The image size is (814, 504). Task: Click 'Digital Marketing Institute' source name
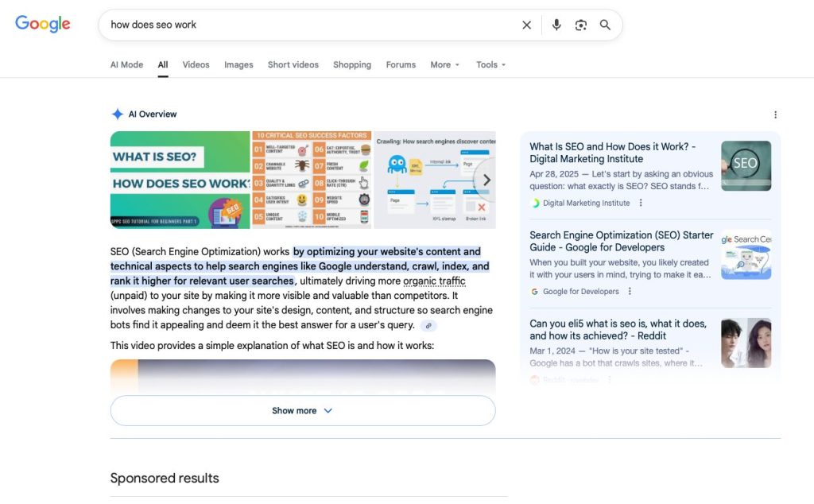586,204
